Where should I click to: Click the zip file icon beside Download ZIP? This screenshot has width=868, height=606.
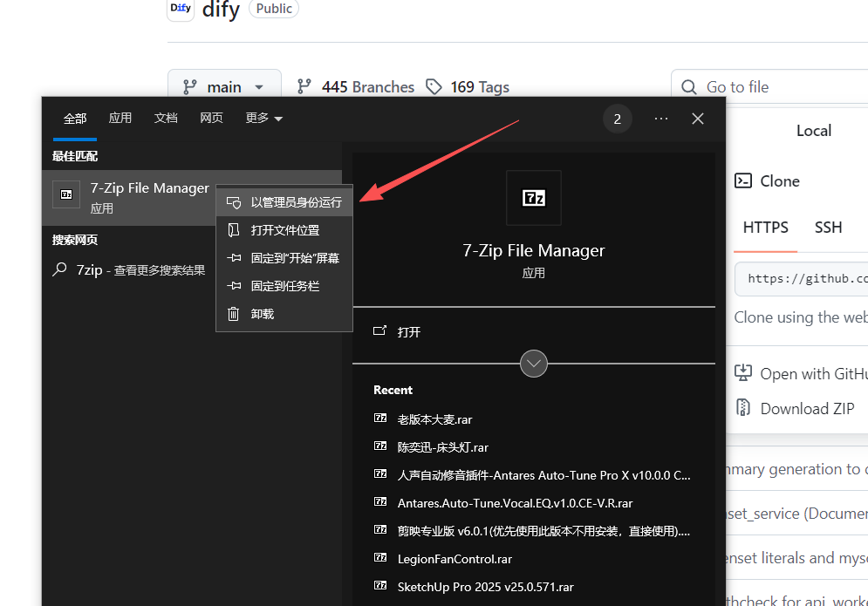(743, 407)
